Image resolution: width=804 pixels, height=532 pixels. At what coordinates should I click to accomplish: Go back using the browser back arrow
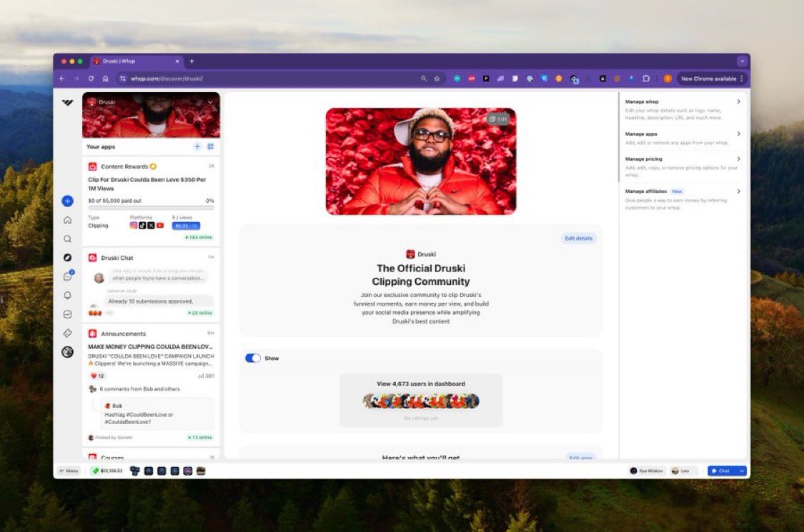point(62,79)
